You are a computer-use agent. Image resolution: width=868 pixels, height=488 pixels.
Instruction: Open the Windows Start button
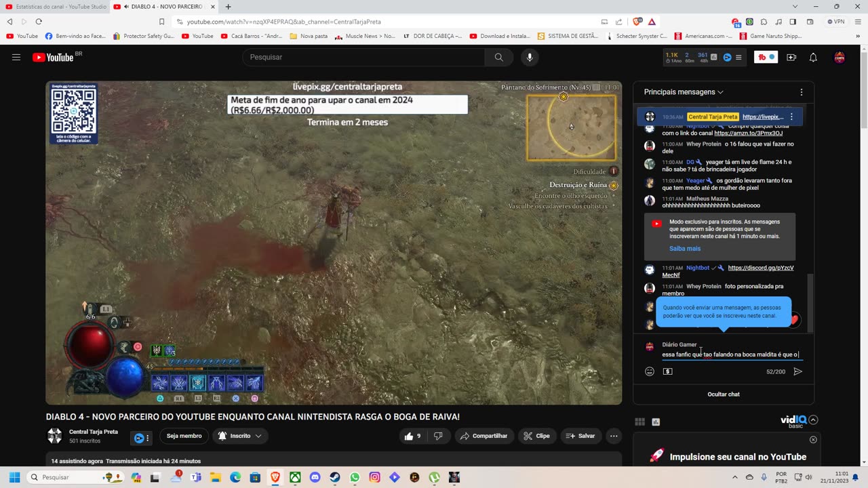14,477
